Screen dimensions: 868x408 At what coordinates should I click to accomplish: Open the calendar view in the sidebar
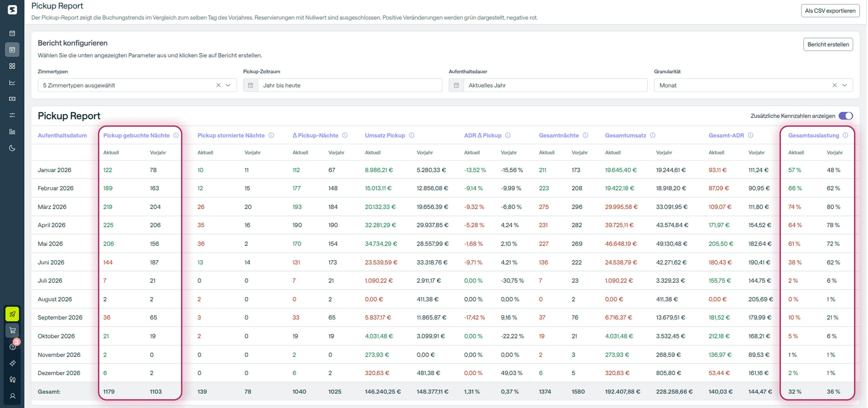(12, 33)
